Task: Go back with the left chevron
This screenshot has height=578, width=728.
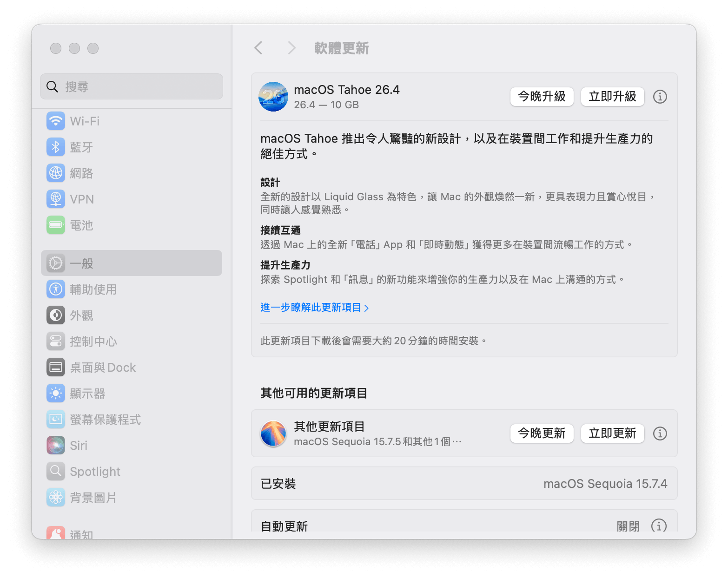Action: click(258, 48)
